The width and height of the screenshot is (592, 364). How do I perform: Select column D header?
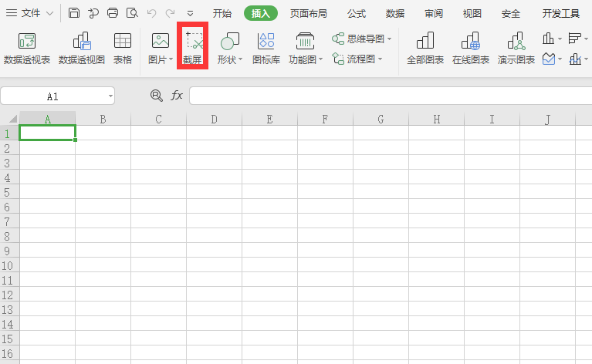point(214,120)
